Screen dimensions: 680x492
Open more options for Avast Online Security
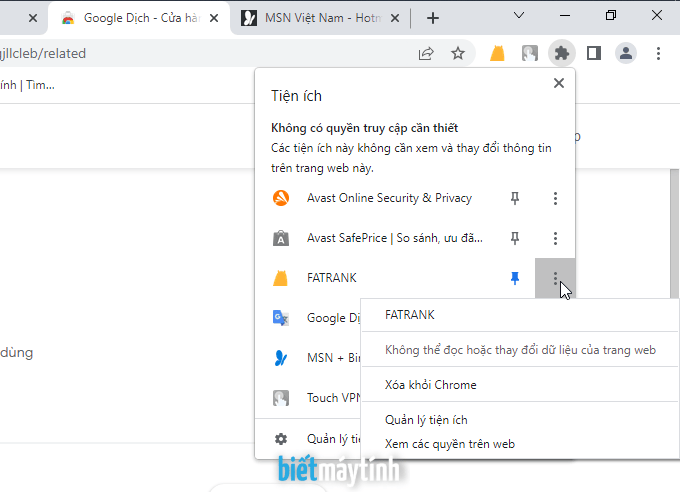point(555,198)
